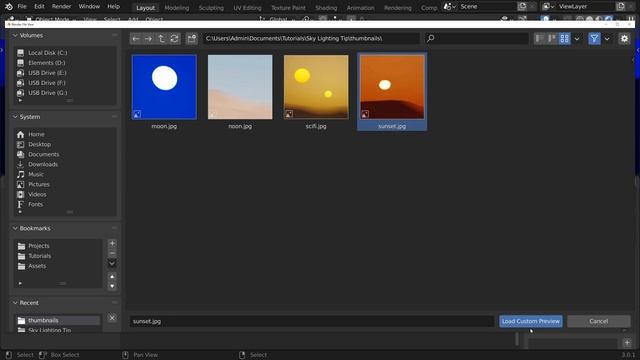Toggle file filtering funnel icon
This screenshot has height=360, width=640.
(x=594, y=38)
